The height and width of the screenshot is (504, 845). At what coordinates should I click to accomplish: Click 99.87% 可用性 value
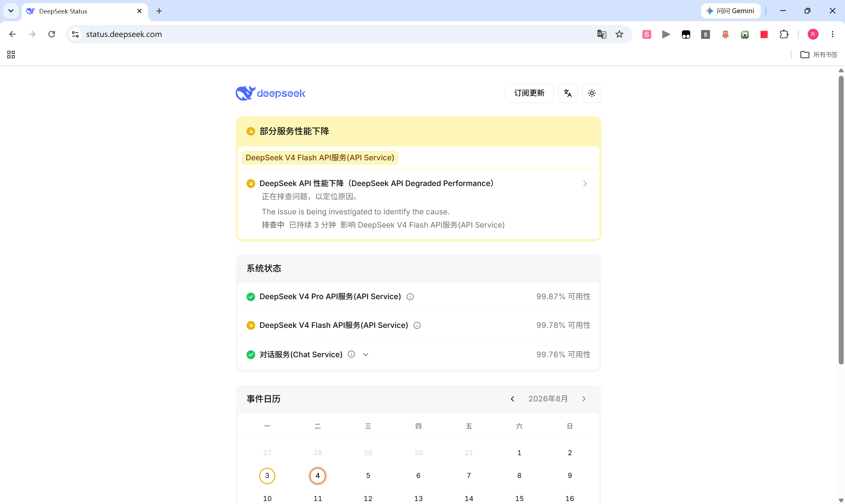click(x=563, y=297)
